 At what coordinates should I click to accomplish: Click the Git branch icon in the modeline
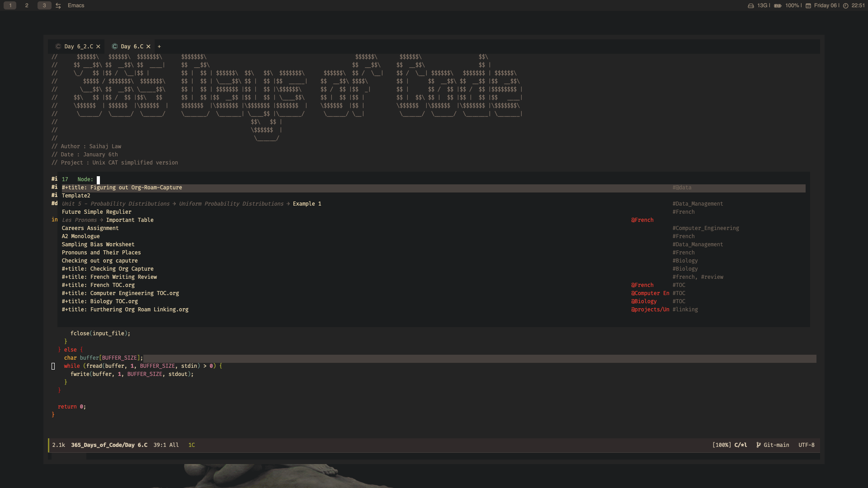point(759,445)
